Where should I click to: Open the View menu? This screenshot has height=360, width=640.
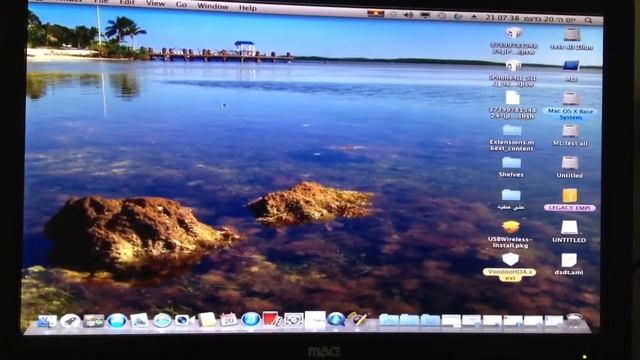click(155, 4)
